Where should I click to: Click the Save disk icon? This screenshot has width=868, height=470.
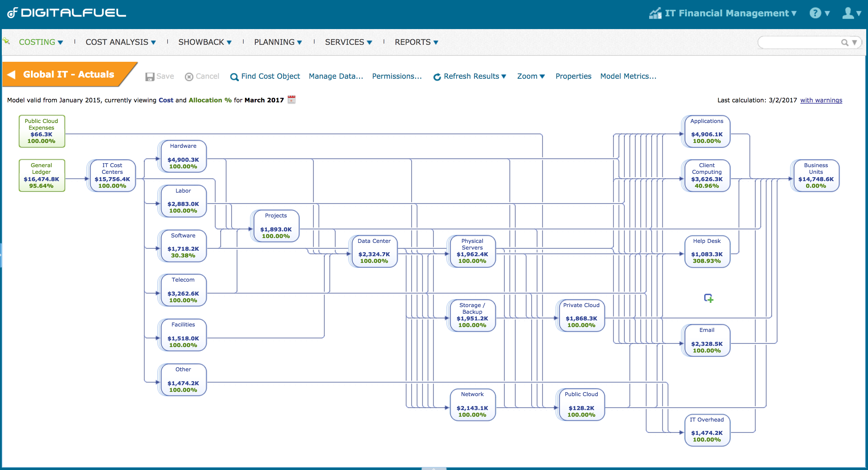(150, 76)
